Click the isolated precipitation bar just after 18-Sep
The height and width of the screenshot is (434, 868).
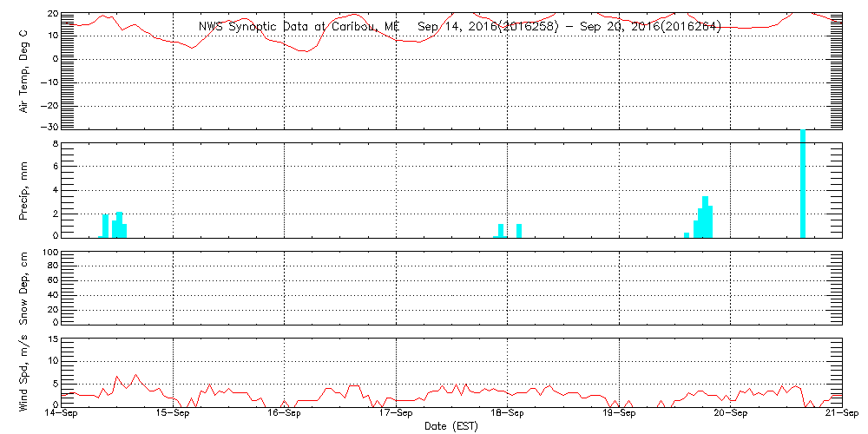(519, 230)
